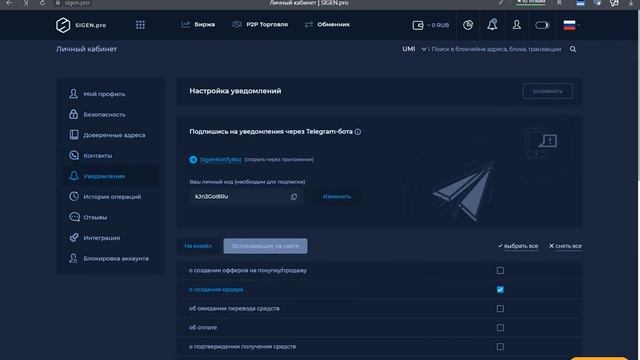Open Биржа in the top menu
Screen dimensions: 640x360
198,24
